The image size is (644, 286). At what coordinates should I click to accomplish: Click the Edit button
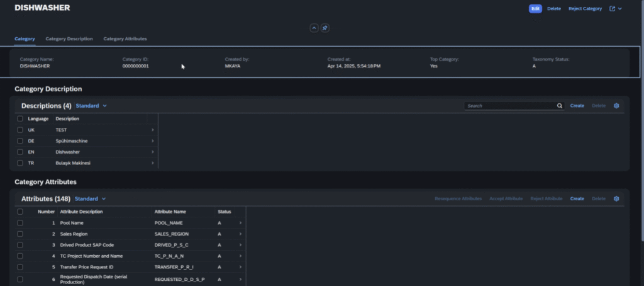535,9
